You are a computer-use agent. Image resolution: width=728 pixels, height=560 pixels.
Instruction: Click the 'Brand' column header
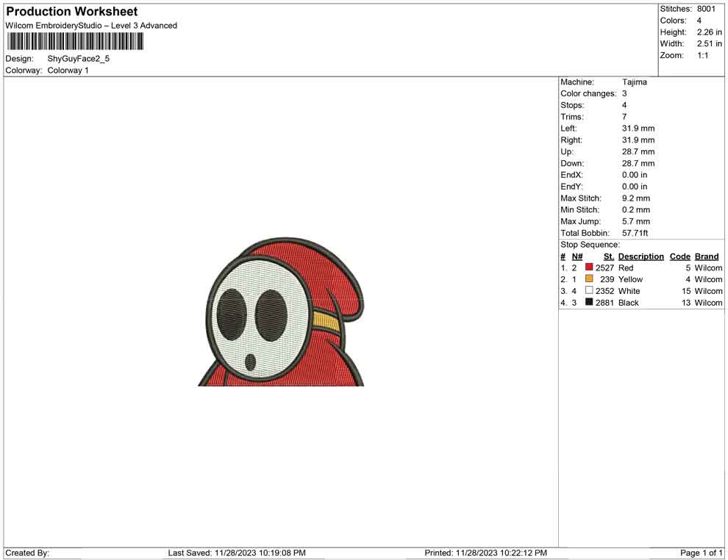pos(707,256)
